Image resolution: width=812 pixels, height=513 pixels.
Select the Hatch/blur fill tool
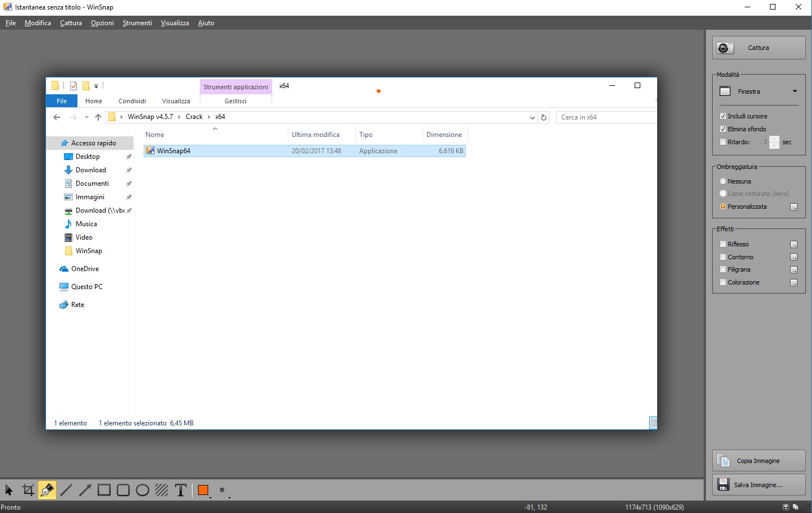162,490
